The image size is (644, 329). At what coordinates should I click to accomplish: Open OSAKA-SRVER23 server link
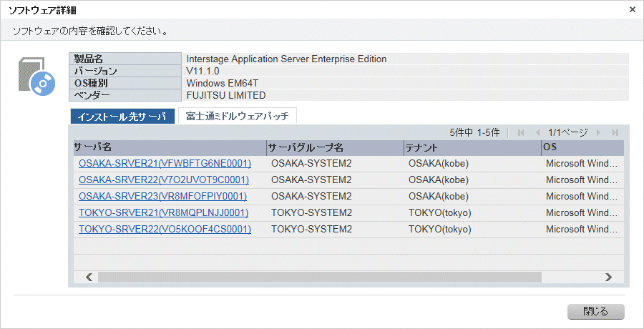162,197
